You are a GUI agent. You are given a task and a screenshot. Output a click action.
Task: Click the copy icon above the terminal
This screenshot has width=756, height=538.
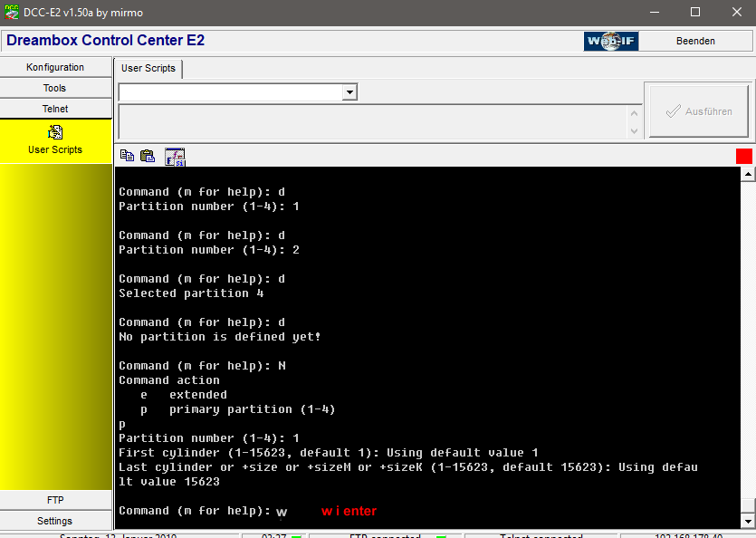point(127,156)
